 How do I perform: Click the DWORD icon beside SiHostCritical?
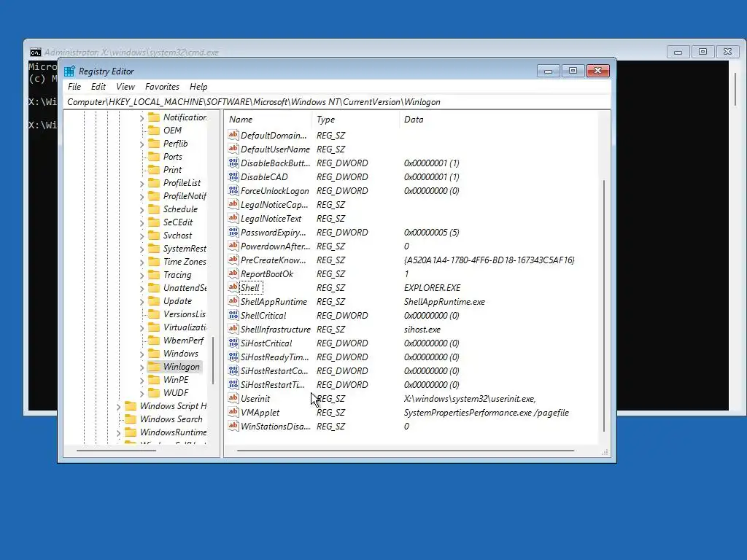[x=233, y=343]
